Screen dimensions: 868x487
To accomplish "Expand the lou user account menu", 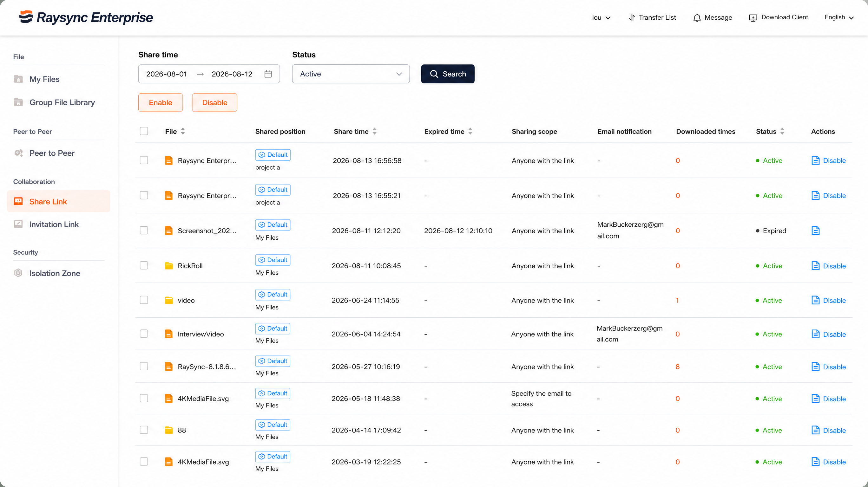I will (x=601, y=17).
